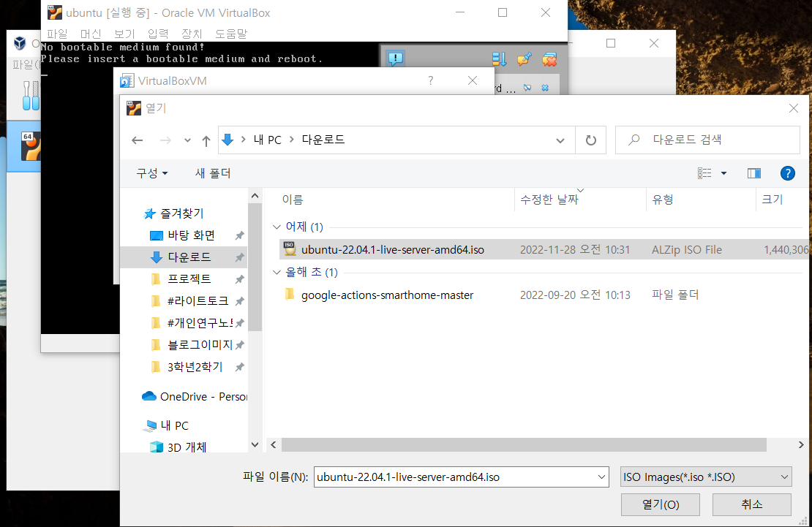Select 즐겨찾기 in navigation pane
This screenshot has width=812, height=527.
click(181, 213)
